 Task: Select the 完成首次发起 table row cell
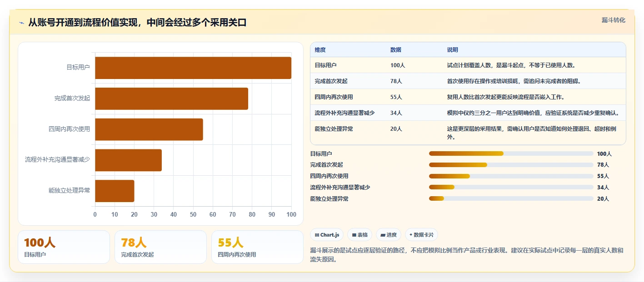(331, 81)
